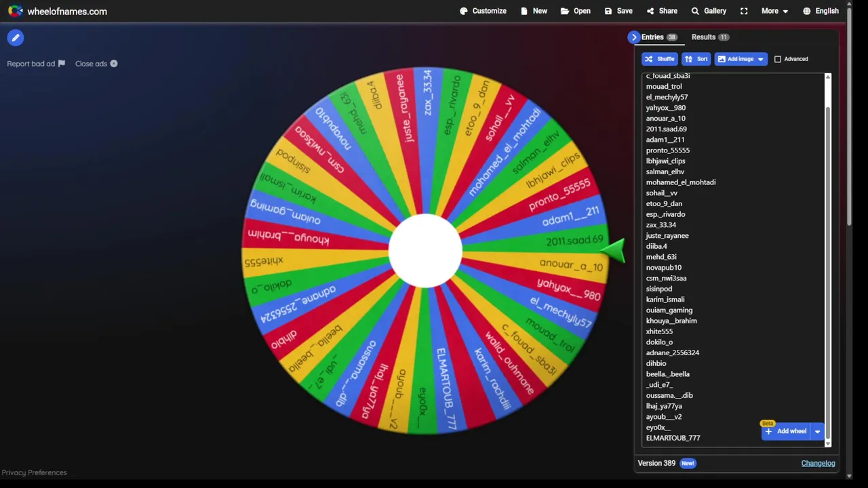Click the New menu item

click(x=534, y=11)
